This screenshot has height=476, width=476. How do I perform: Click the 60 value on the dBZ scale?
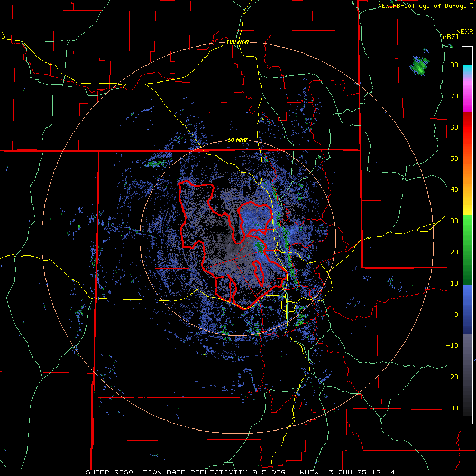coord(454,127)
